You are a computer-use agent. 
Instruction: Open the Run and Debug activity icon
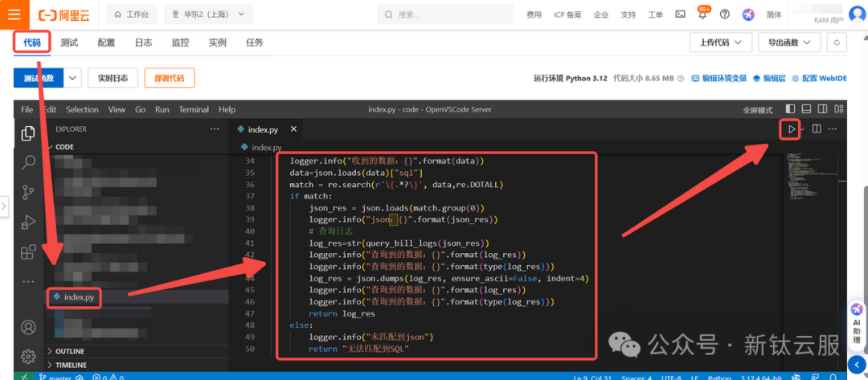coord(27,223)
